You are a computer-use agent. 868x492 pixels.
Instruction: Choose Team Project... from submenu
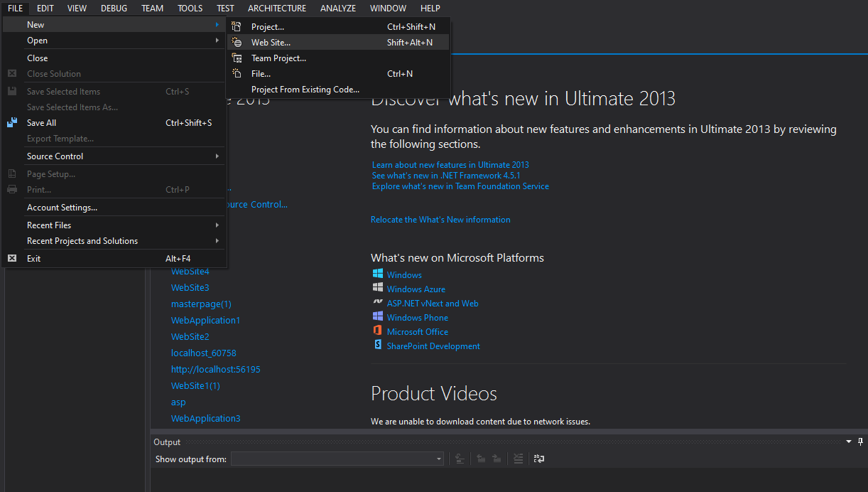point(338,58)
